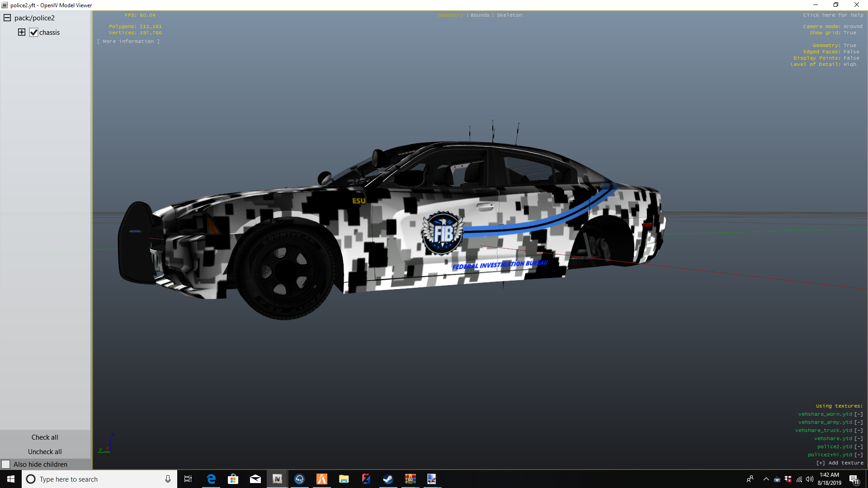The image size is (868, 488).
Task: Show hidden system tray icons
Action: click(766, 479)
